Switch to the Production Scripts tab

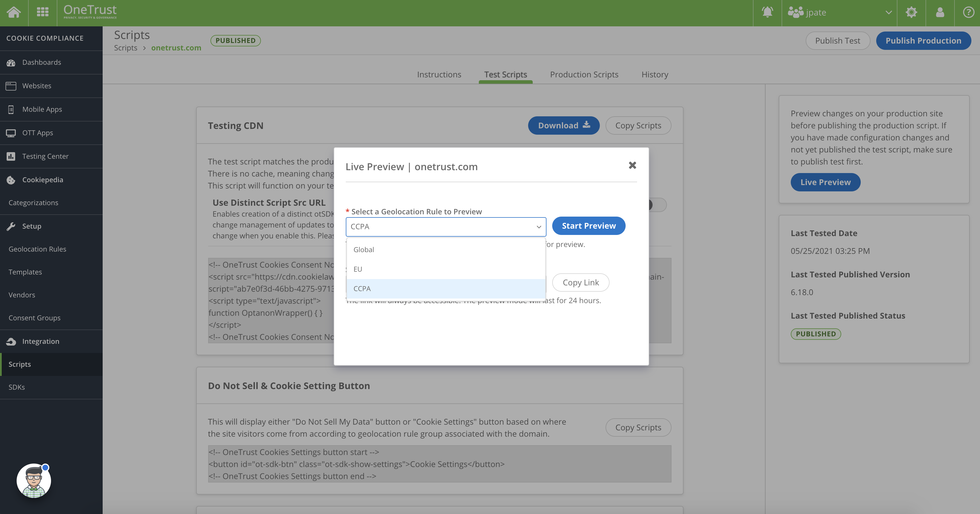(x=584, y=74)
